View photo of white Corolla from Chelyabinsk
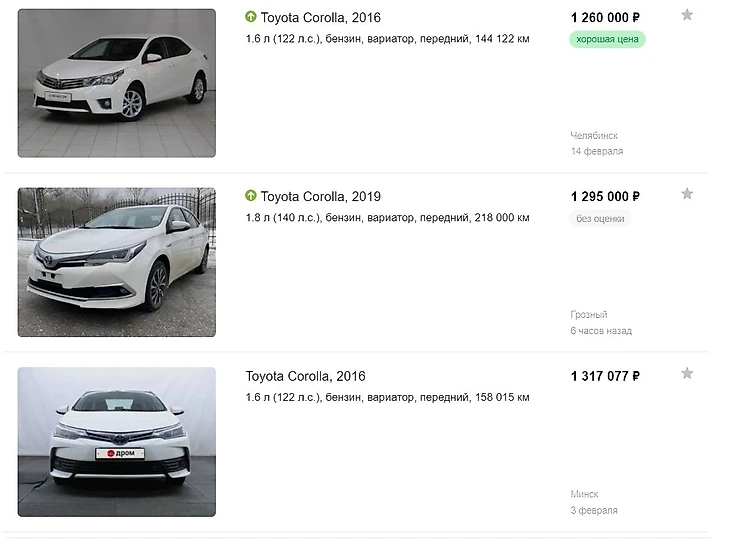 (x=116, y=83)
